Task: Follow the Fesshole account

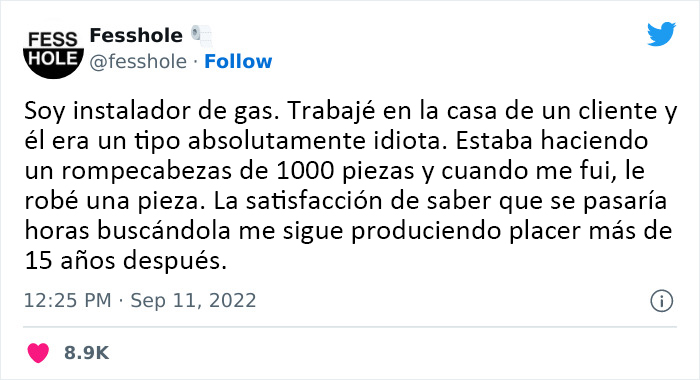Action: (238, 62)
